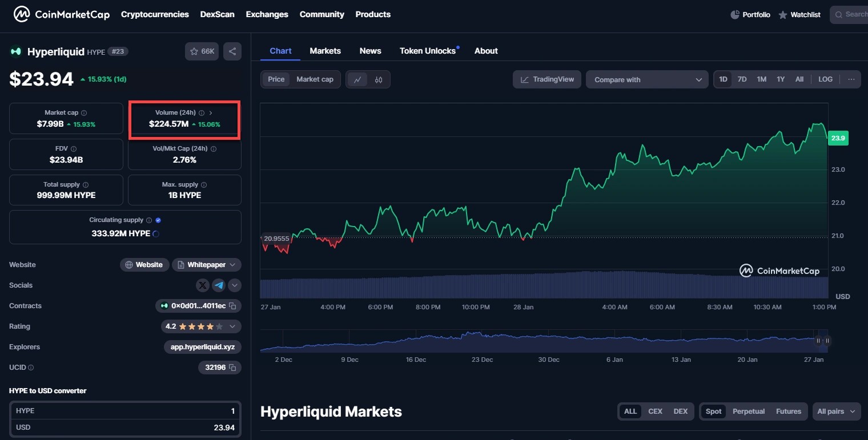Viewport: 868px width, 440px height.
Task: Open the Telegram social icon
Action: pyautogui.click(x=219, y=285)
